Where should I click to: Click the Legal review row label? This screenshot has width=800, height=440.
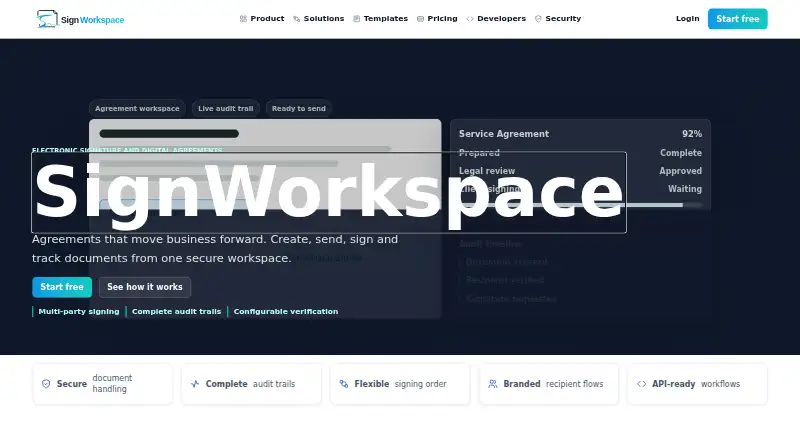487,171
